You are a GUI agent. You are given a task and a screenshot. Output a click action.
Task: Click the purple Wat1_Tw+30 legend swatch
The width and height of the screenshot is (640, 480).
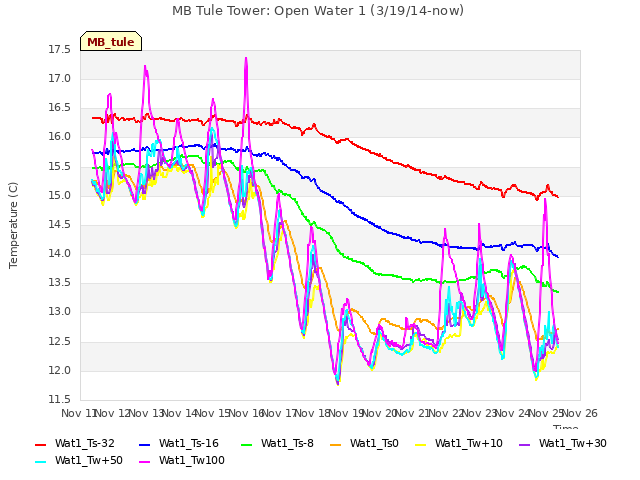pos(524,444)
